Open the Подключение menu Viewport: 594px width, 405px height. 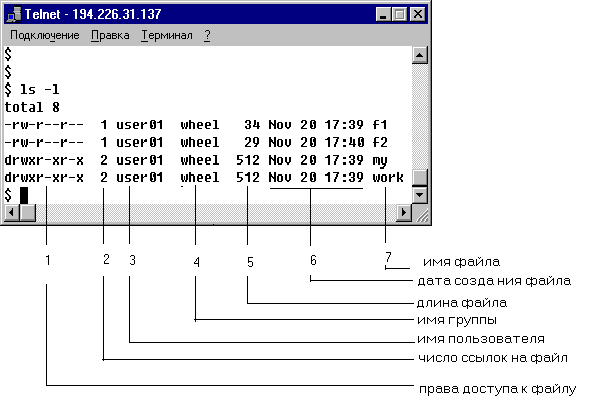coord(45,36)
